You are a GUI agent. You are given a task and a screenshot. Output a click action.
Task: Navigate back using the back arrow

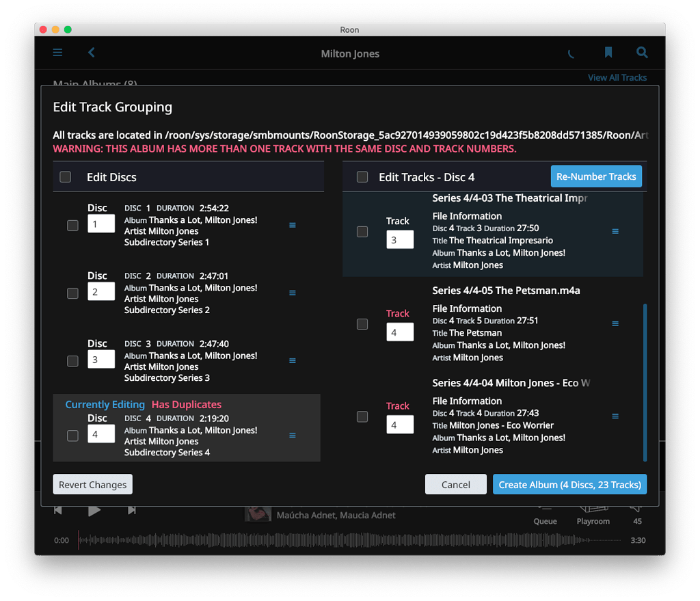(92, 52)
